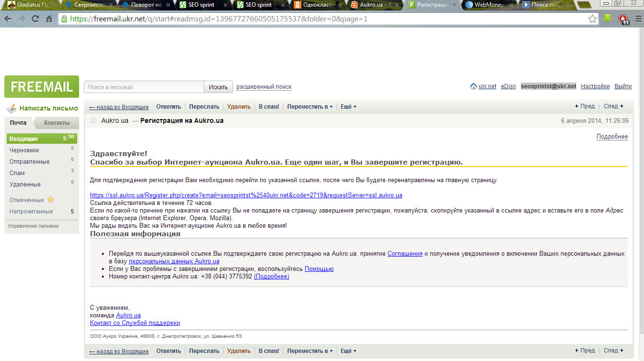This screenshot has height=361, width=644.
Task: Select the Контакты tab
Action: [57, 122]
